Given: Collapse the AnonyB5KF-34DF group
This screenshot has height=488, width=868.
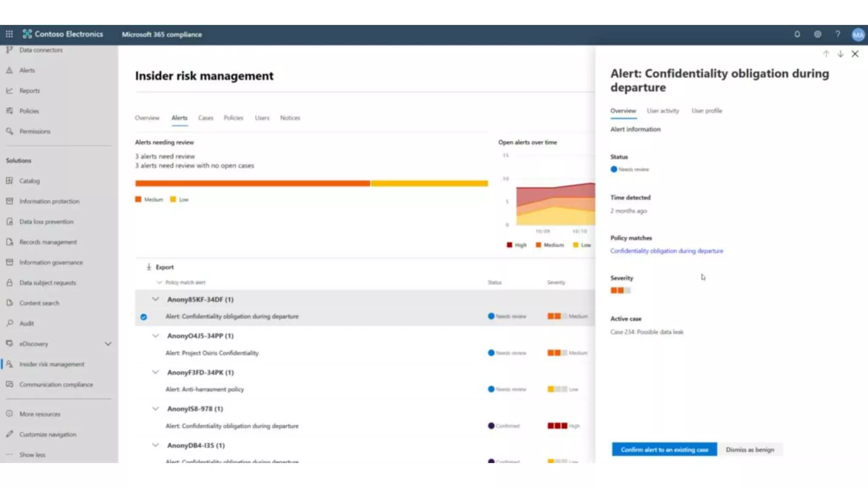Looking at the screenshot, I should tap(156, 299).
